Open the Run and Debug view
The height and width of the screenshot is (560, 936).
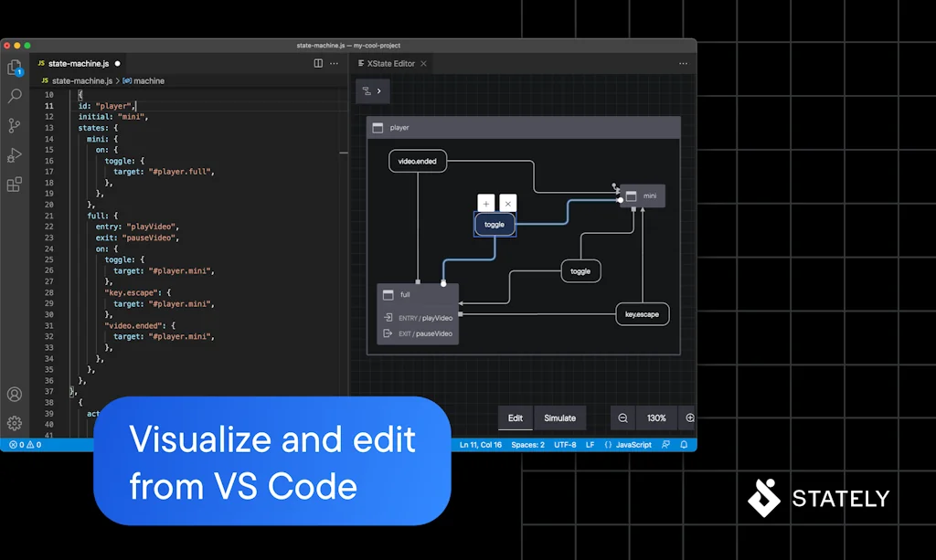point(15,155)
